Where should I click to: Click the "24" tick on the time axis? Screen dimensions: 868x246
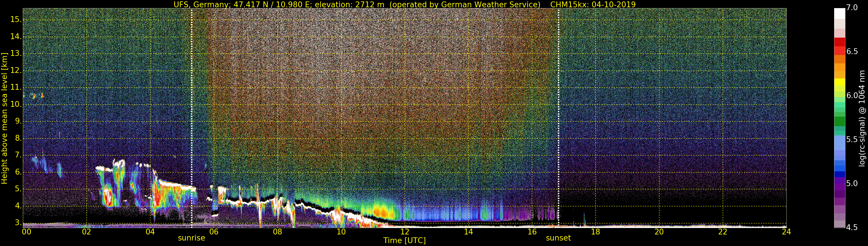coord(786,232)
